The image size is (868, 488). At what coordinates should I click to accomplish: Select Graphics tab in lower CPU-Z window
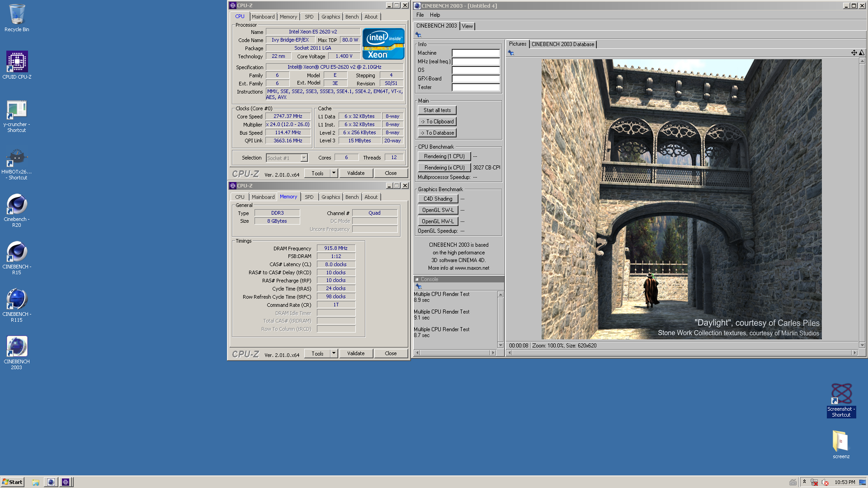[x=330, y=197]
